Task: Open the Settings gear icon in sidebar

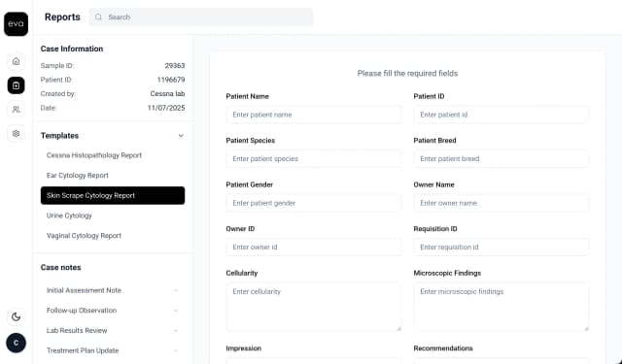Action: [16, 134]
